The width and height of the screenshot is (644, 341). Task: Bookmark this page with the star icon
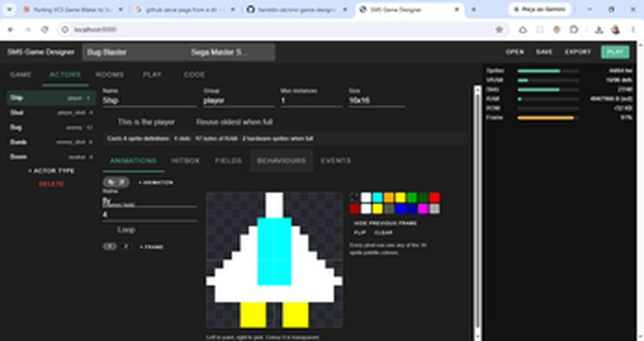click(x=499, y=29)
